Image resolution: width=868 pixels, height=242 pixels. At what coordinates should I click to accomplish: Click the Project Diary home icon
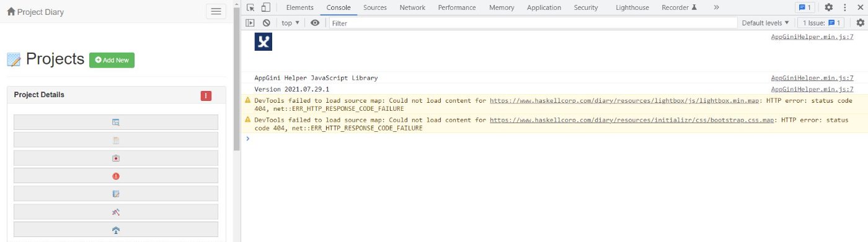point(11,11)
